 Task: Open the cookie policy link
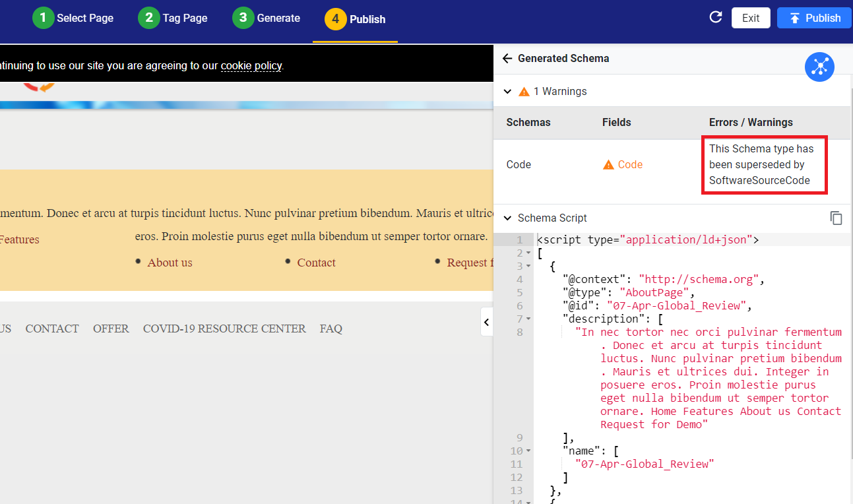coord(251,66)
